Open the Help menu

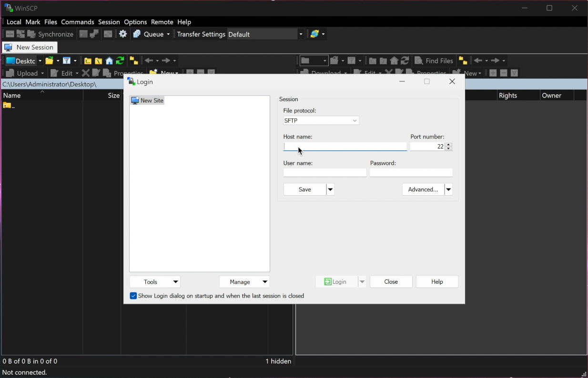click(184, 22)
